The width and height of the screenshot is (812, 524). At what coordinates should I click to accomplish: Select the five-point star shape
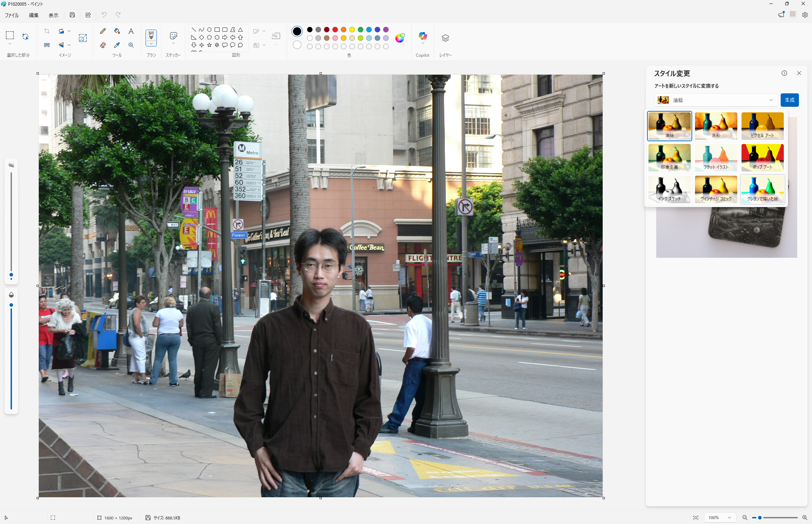(209, 45)
